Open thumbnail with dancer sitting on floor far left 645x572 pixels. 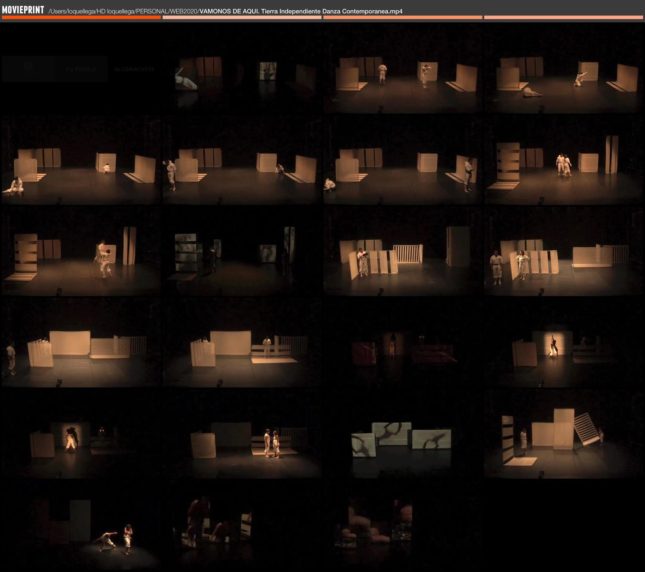pos(81,160)
